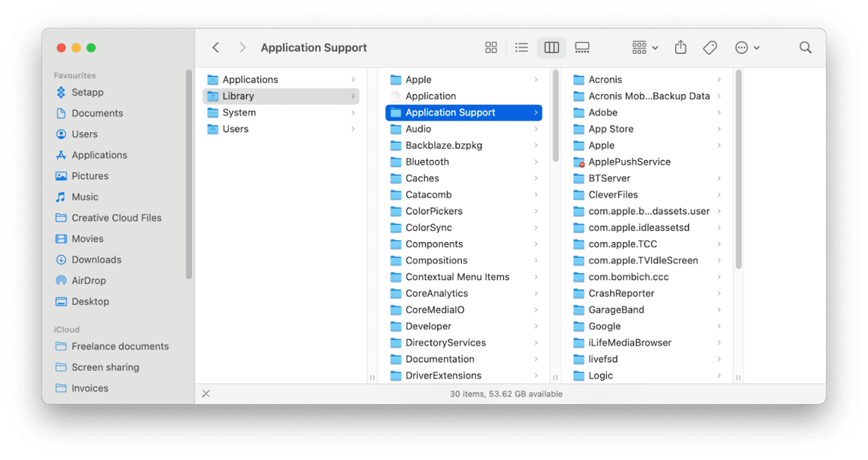Select the iLifeMediaBrowser folder
This screenshot has height=460, width=868.
point(647,342)
